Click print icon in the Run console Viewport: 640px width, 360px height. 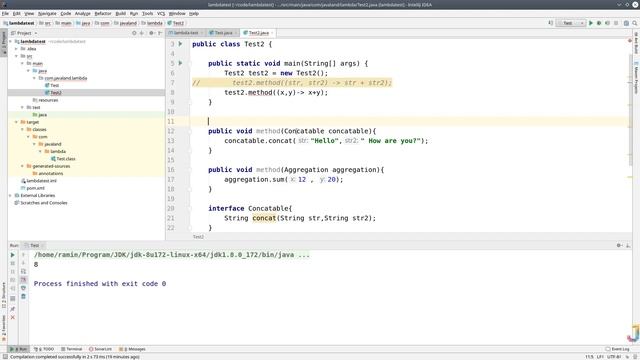pyautogui.click(x=24, y=288)
